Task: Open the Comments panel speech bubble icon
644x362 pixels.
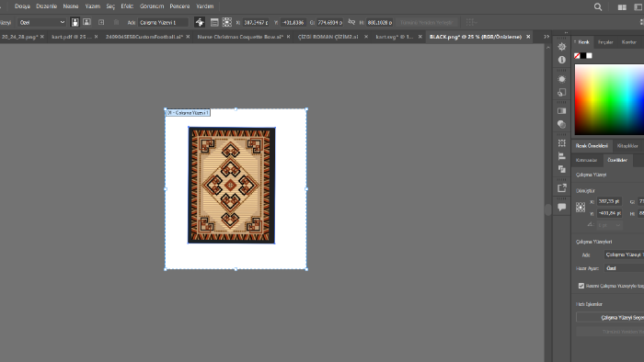Action: (x=561, y=207)
